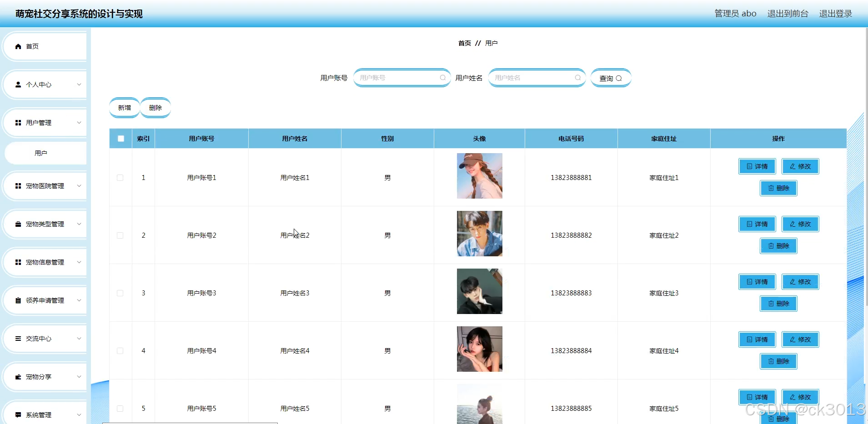Click the 宠物类型管理 sidebar icon
The height and width of the screenshot is (424, 868).
18,224
